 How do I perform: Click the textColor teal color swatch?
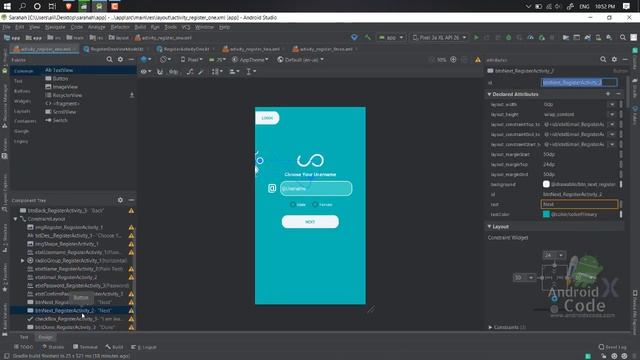546,214
